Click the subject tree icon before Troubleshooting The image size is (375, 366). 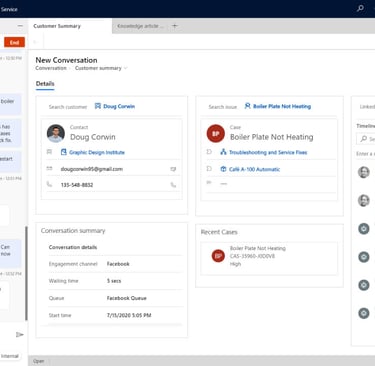(x=223, y=152)
